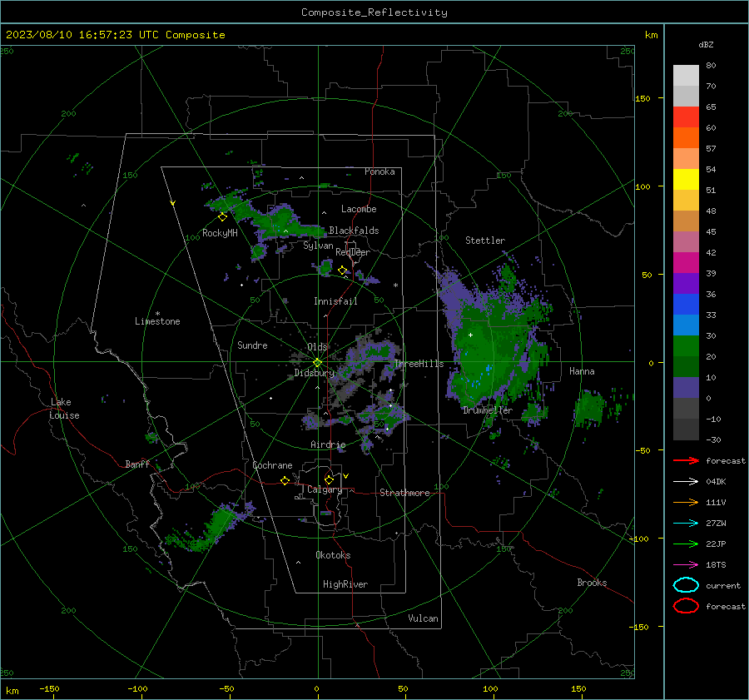Pick the red 60-65 dBZ swatch
The width and height of the screenshot is (749, 700).
pyautogui.click(x=686, y=117)
